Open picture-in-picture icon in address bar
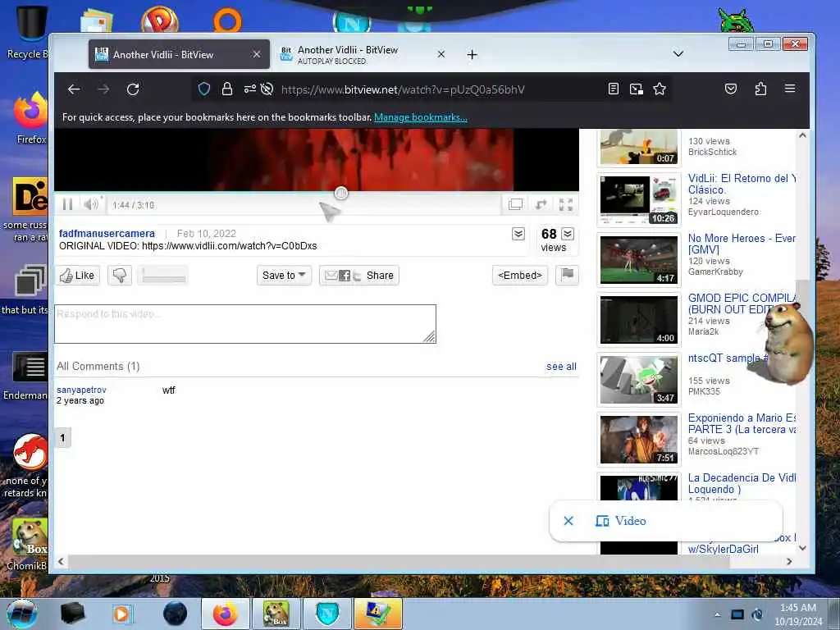Image resolution: width=840 pixels, height=630 pixels. pyautogui.click(x=636, y=89)
